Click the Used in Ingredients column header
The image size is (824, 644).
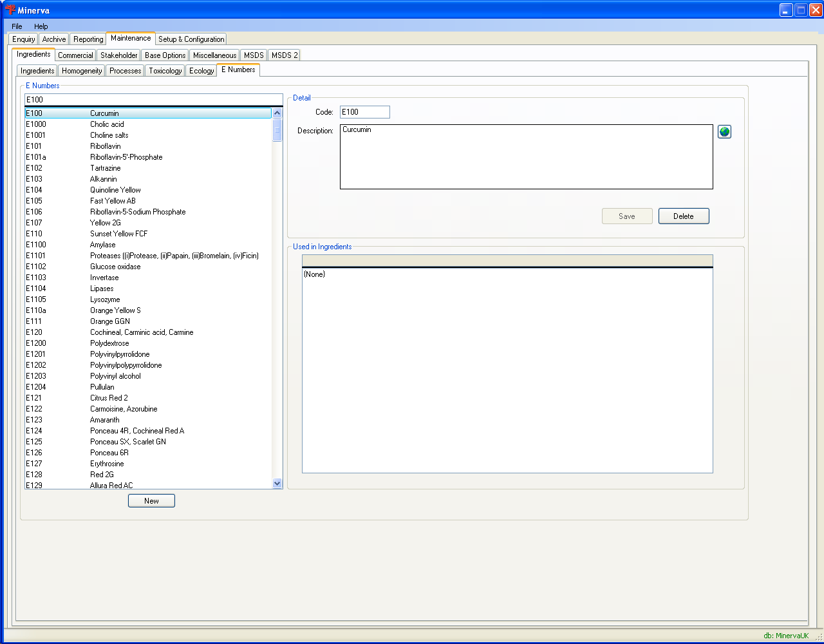point(507,260)
